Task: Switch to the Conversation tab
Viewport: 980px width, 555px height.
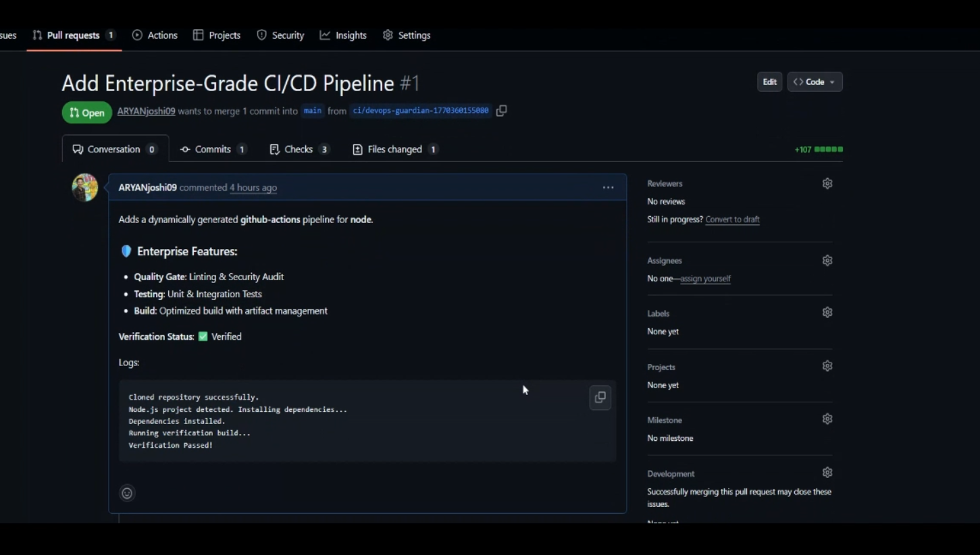Action: (115, 149)
